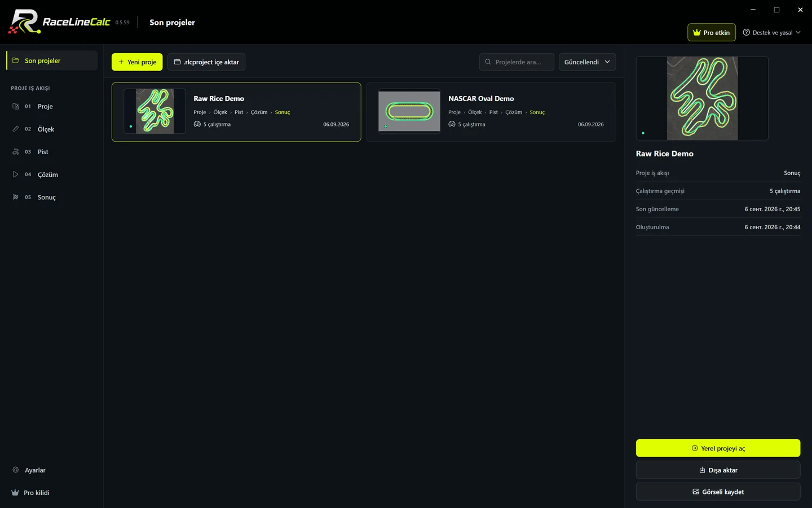Click the Sonuç flag icon in sidebar
The image size is (812, 508).
pyautogui.click(x=16, y=197)
